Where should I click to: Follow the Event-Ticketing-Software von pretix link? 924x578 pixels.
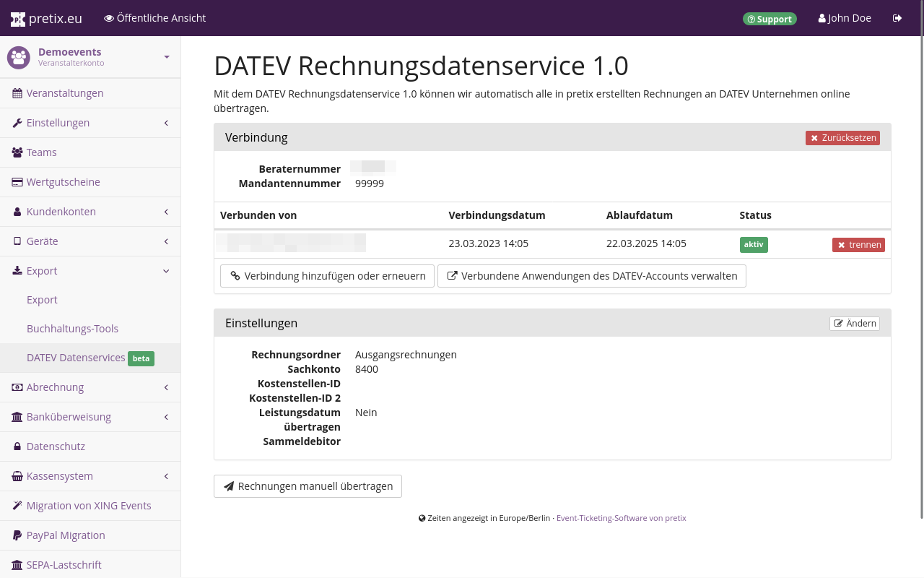point(621,518)
